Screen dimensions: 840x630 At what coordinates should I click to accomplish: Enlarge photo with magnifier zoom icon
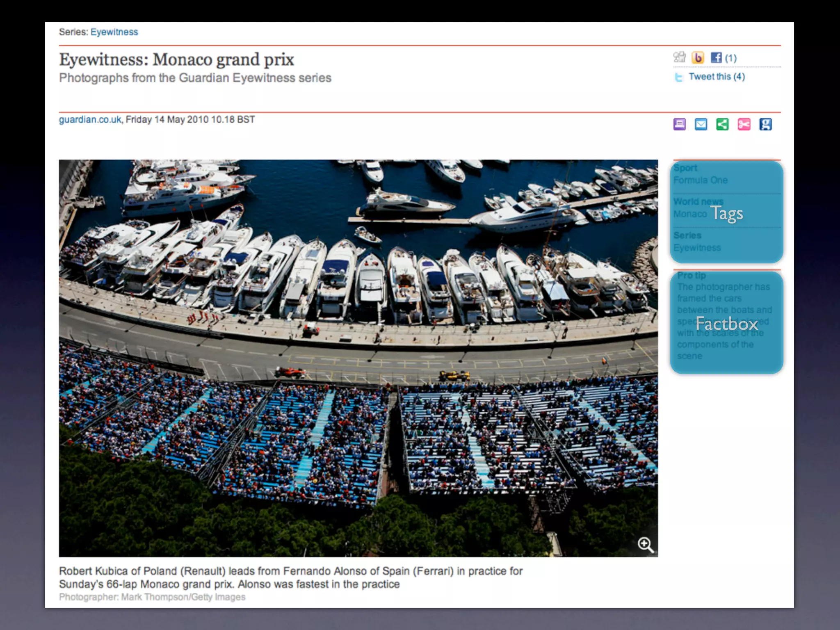(645, 545)
